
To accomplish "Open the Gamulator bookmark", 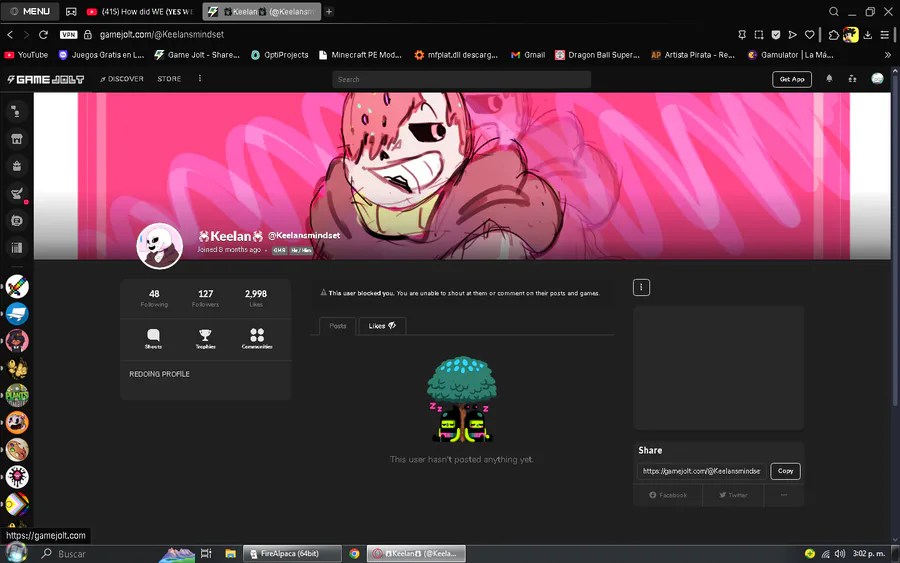I will click(791, 55).
